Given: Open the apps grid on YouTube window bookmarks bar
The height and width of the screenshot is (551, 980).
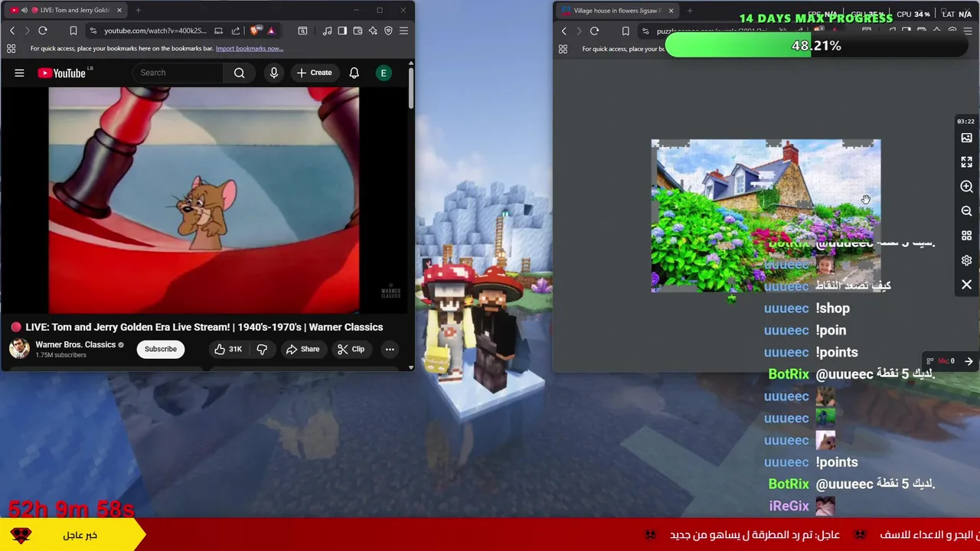Looking at the screenshot, I should coord(11,48).
